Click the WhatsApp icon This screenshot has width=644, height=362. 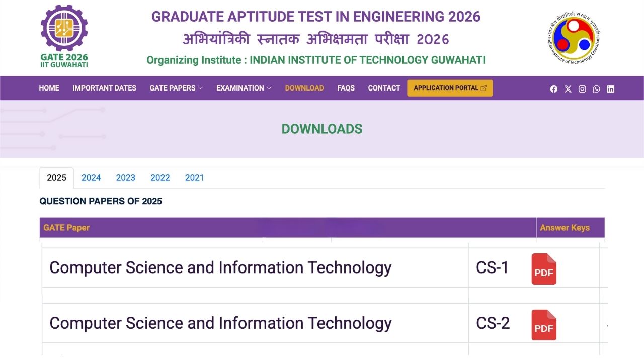[x=596, y=88]
